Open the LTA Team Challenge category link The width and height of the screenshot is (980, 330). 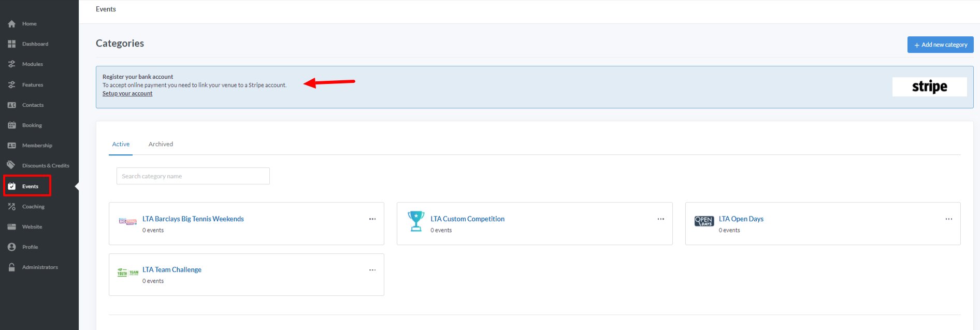tap(172, 270)
